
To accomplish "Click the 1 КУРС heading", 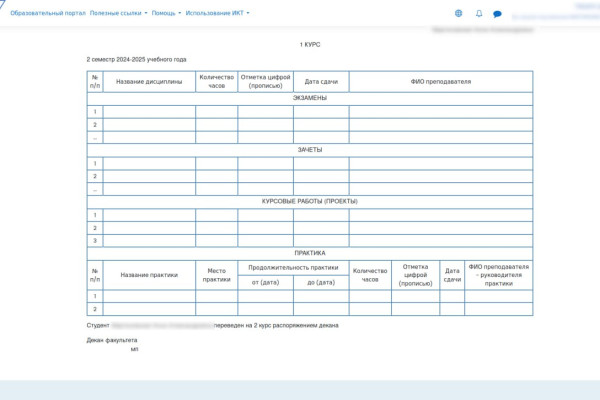I will 310,45.
